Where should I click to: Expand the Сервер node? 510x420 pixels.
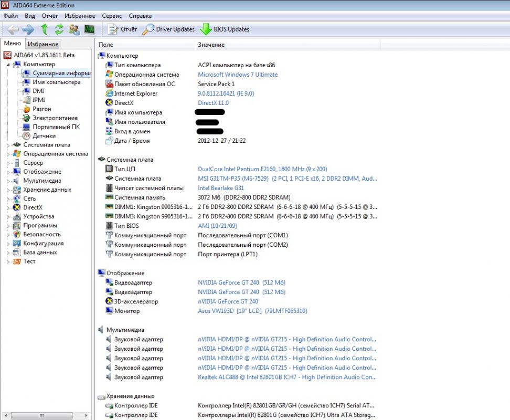8,163
